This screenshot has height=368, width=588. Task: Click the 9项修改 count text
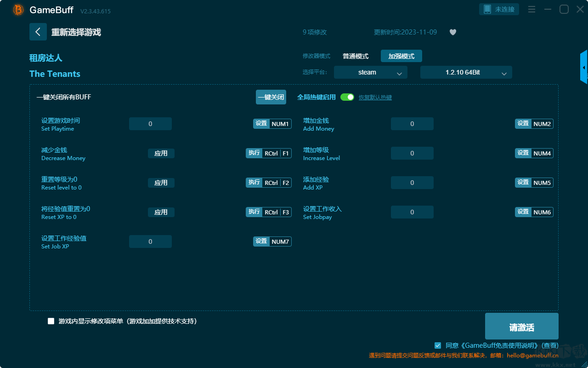point(315,32)
